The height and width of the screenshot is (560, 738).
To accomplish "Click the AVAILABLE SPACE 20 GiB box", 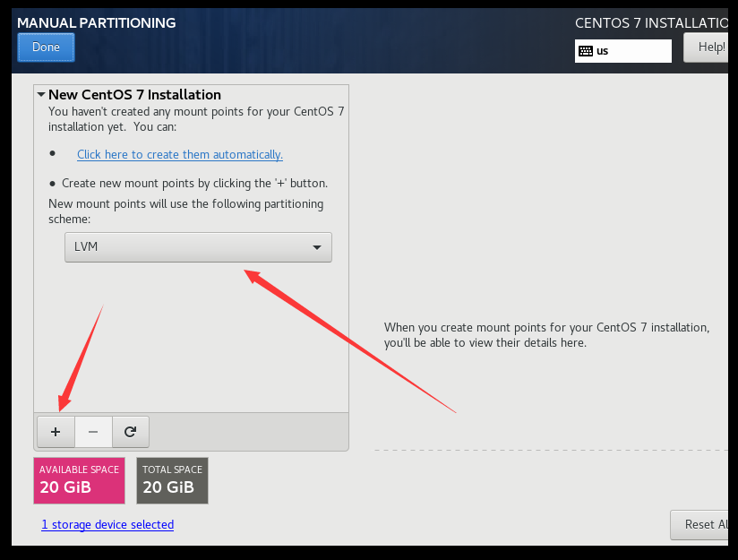I will point(79,480).
